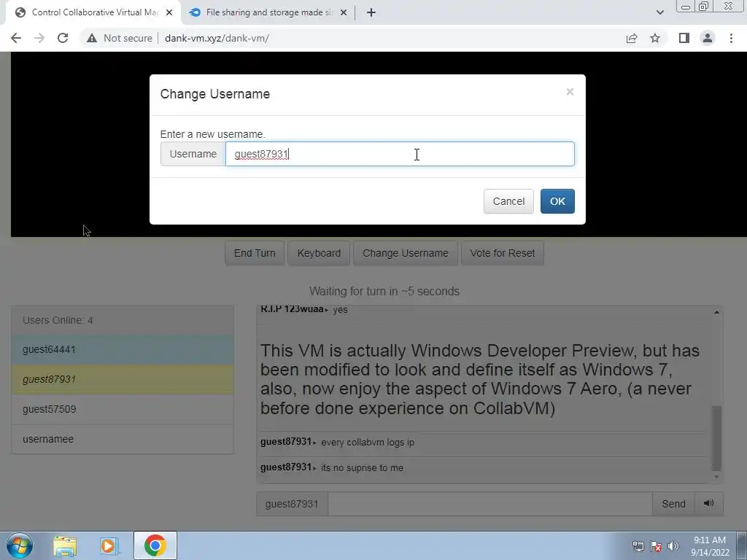Close the File sharing and storage tab
Screen dimensions: 747x560
pyautogui.click(x=343, y=12)
